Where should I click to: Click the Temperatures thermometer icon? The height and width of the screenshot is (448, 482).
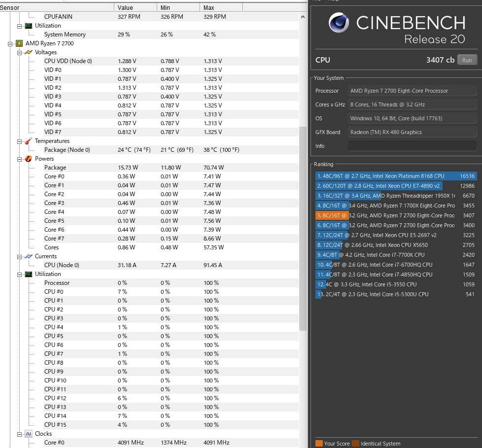coord(28,141)
